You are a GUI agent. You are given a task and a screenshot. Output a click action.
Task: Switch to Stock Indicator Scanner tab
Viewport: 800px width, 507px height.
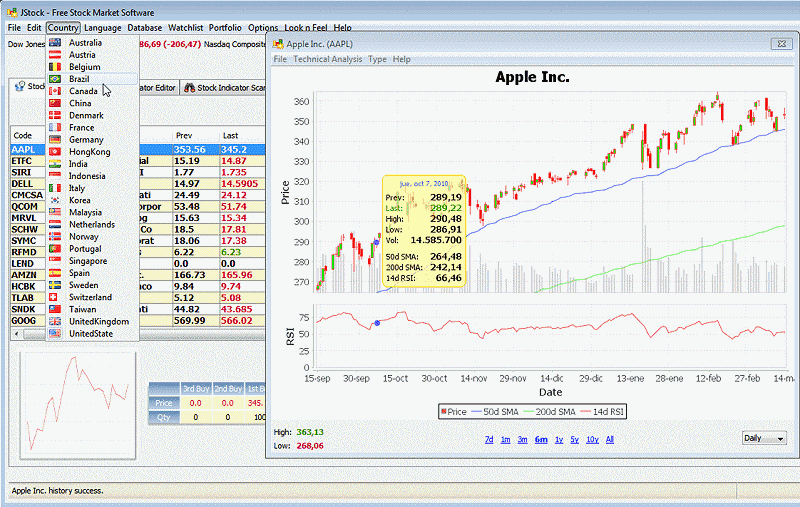pyautogui.click(x=223, y=88)
